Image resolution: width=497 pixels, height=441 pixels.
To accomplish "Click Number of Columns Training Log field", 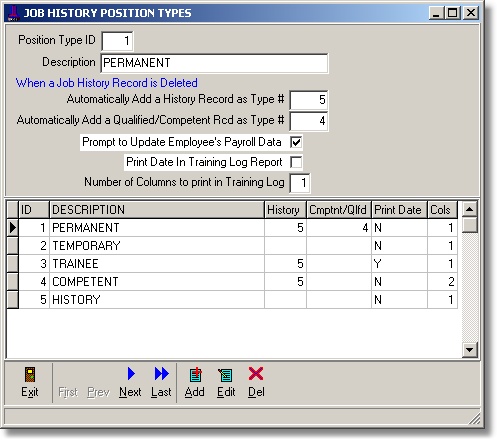I will [x=300, y=183].
